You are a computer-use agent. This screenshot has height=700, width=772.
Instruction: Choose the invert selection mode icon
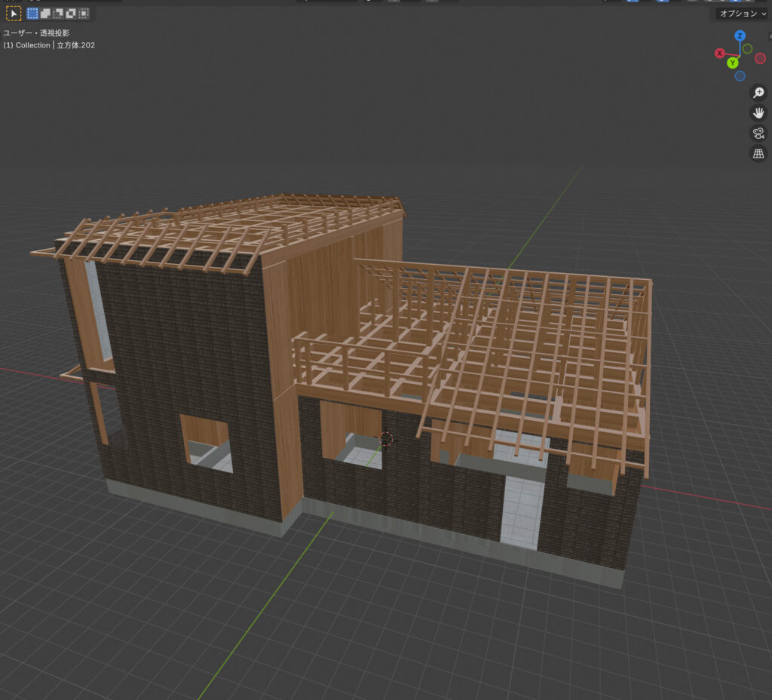(x=71, y=14)
